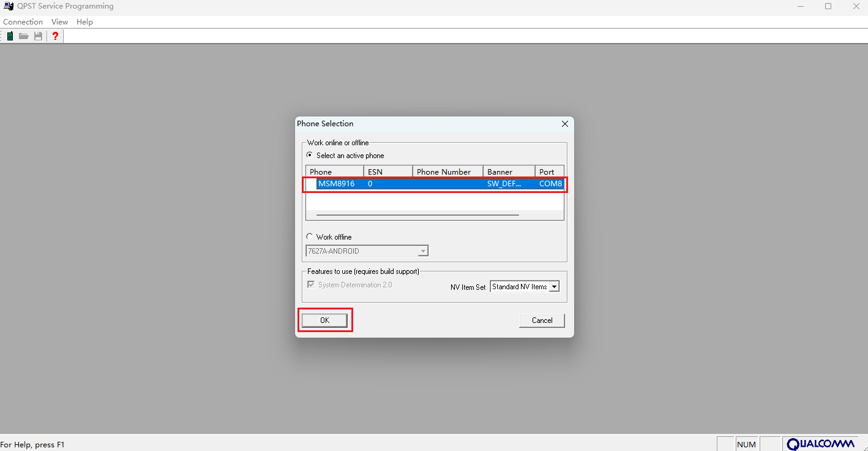The image size is (868, 451).
Task: Expand the 7627A-ANDROID offline model dropdown
Action: click(x=422, y=251)
